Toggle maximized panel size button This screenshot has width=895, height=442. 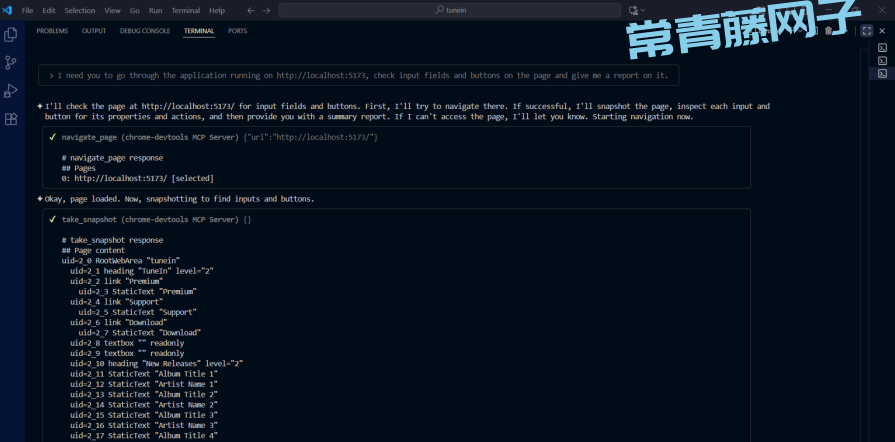click(x=867, y=31)
